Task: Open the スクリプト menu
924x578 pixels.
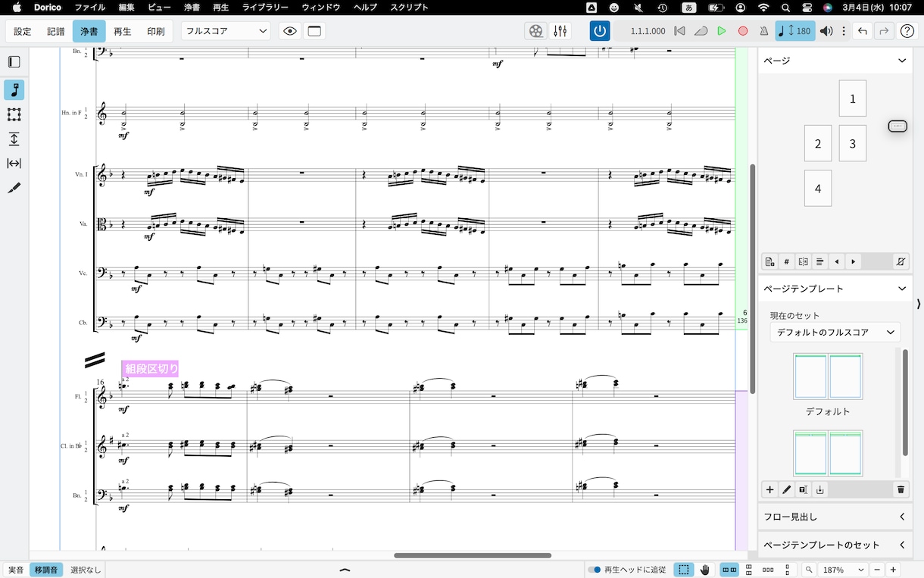Action: (409, 8)
